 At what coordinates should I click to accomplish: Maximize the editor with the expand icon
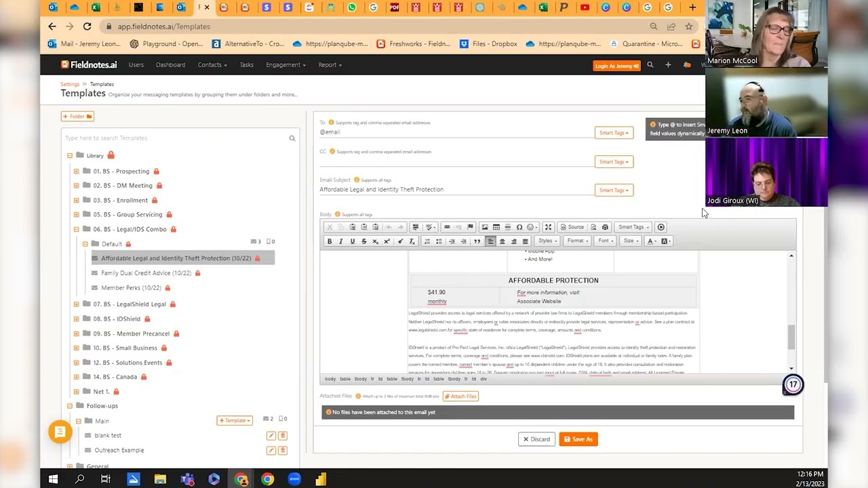pyautogui.click(x=548, y=227)
